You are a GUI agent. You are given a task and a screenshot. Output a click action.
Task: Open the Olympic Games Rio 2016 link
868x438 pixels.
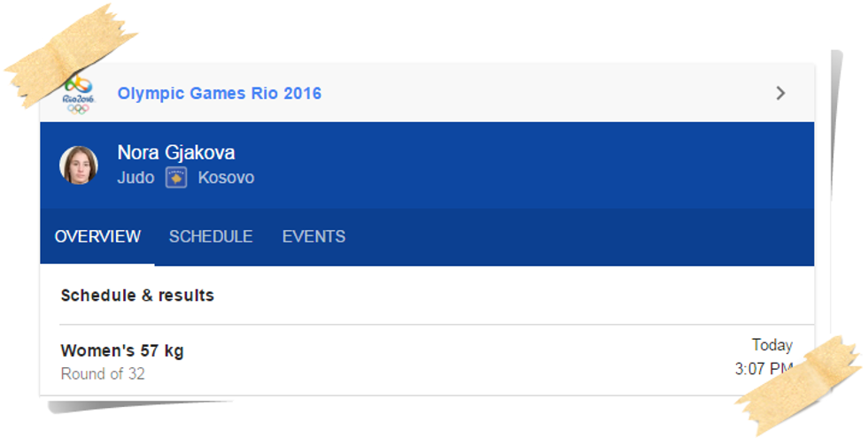click(x=219, y=93)
